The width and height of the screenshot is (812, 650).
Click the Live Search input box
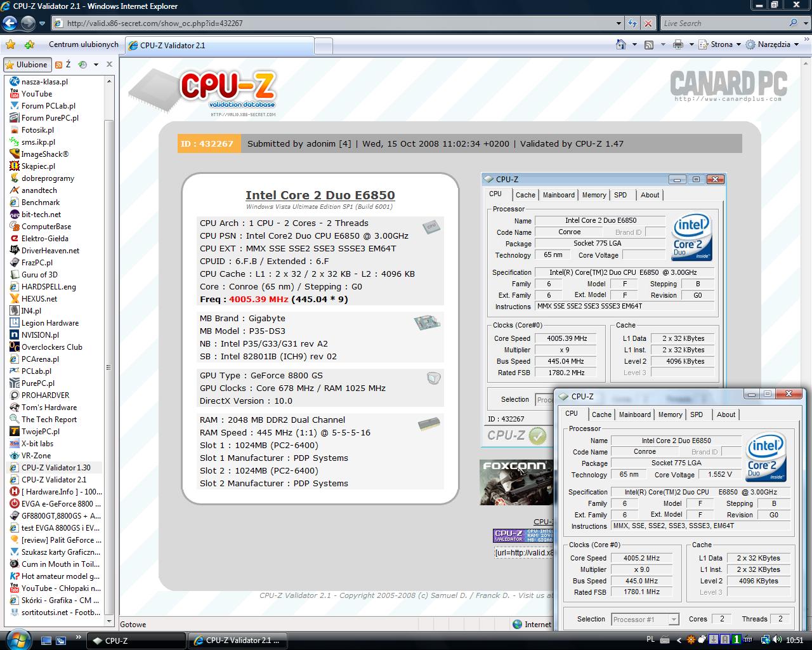coord(724,23)
